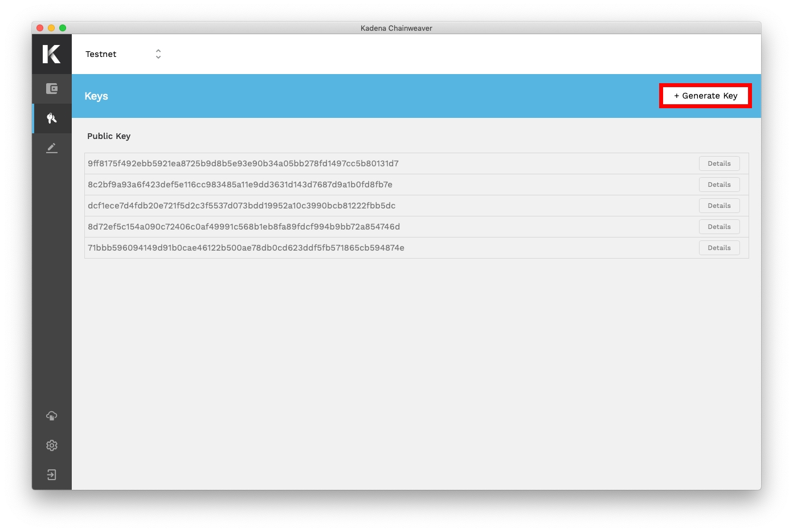This screenshot has width=793, height=532.
Task: Select the public key text 8d72ef5c154a…
Action: tap(244, 227)
